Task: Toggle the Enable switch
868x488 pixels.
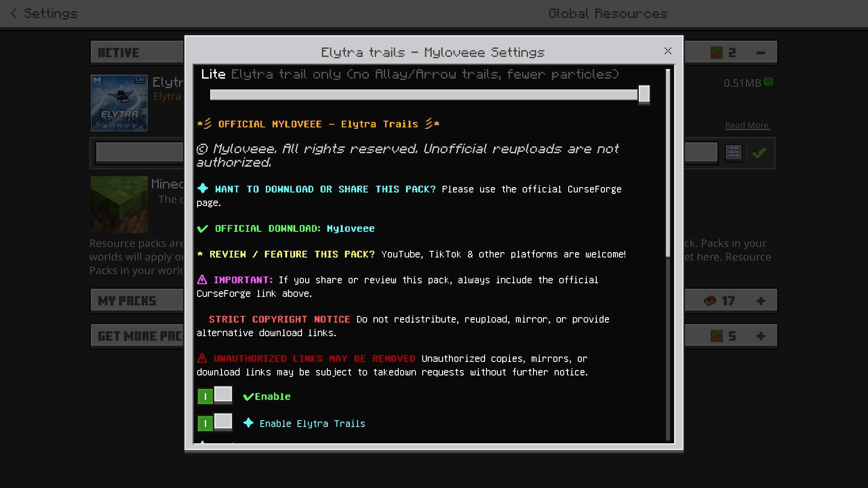Action: coord(215,396)
